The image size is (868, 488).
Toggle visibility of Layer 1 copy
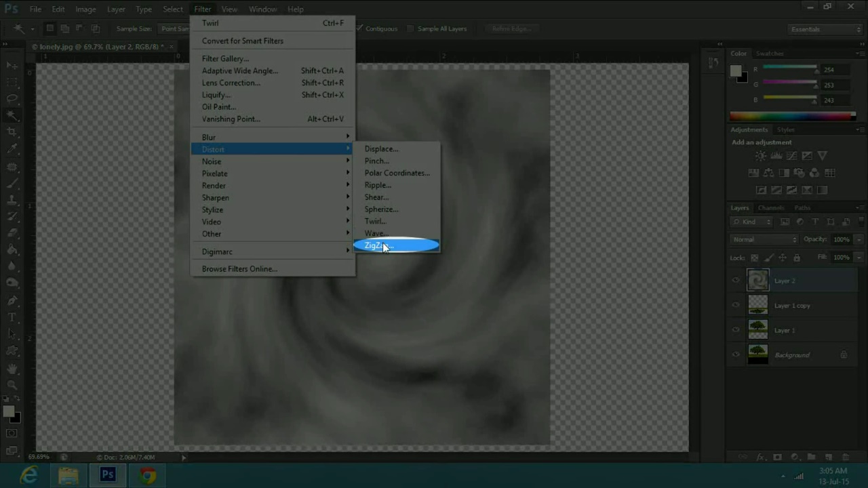736,306
